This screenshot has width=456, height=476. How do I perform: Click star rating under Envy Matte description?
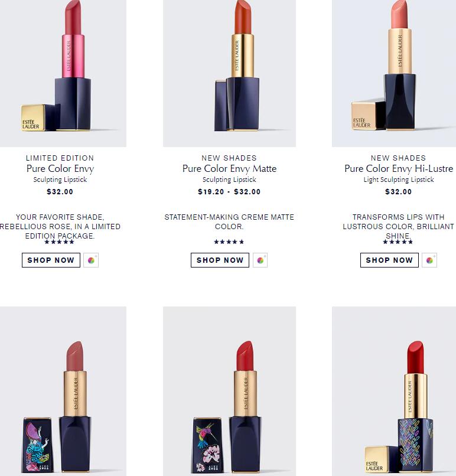[x=229, y=242]
